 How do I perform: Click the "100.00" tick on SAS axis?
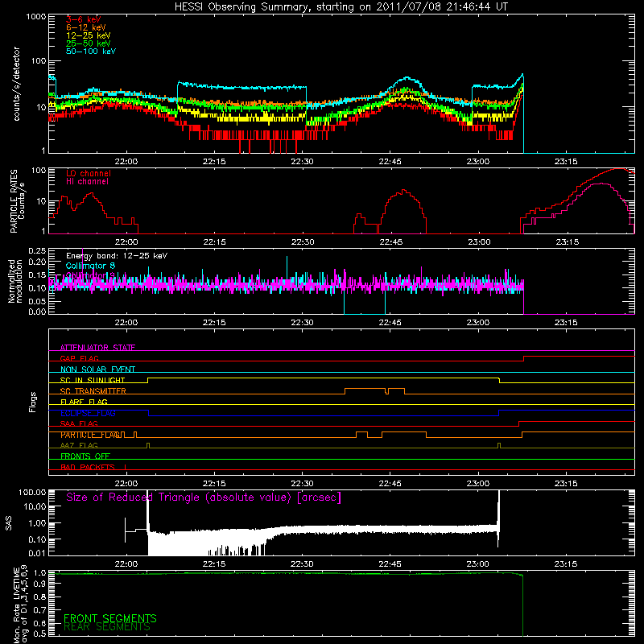coord(32,492)
